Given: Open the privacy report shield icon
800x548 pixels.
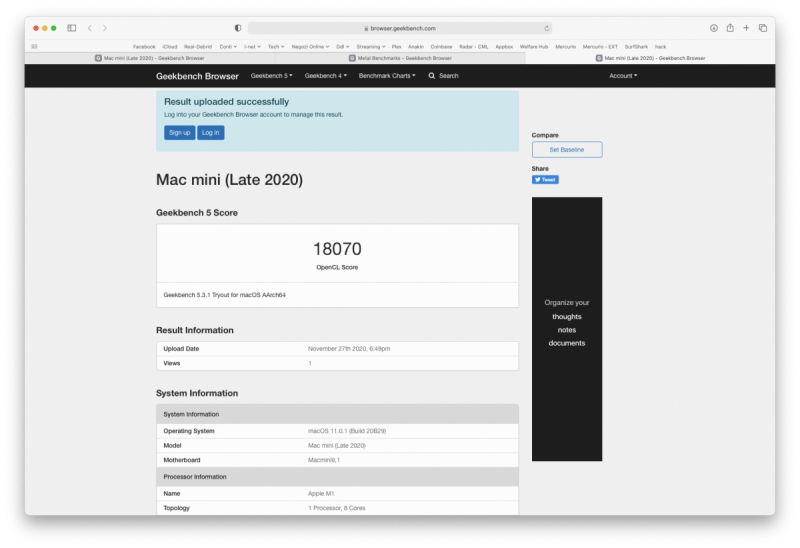Looking at the screenshot, I should click(x=238, y=28).
